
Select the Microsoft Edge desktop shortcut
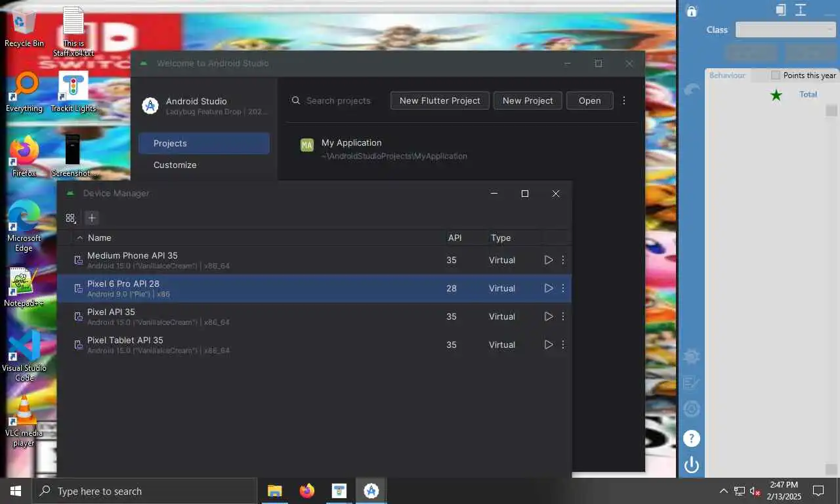[x=24, y=226]
